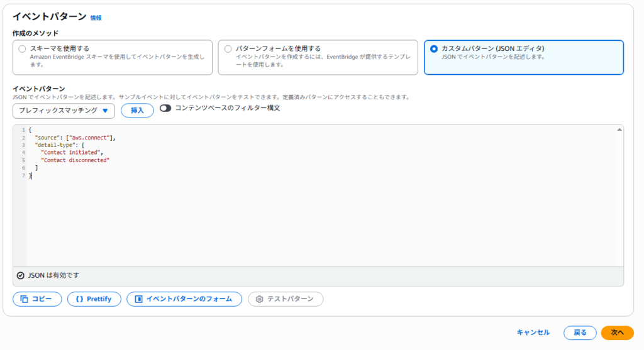Open イベントパターンのフォーム via its icon button

point(139,299)
